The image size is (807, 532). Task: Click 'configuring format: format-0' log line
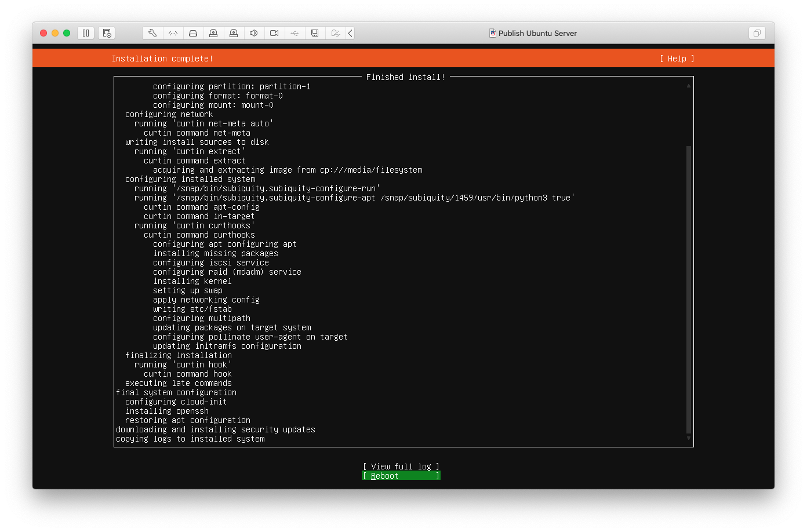[218, 96]
